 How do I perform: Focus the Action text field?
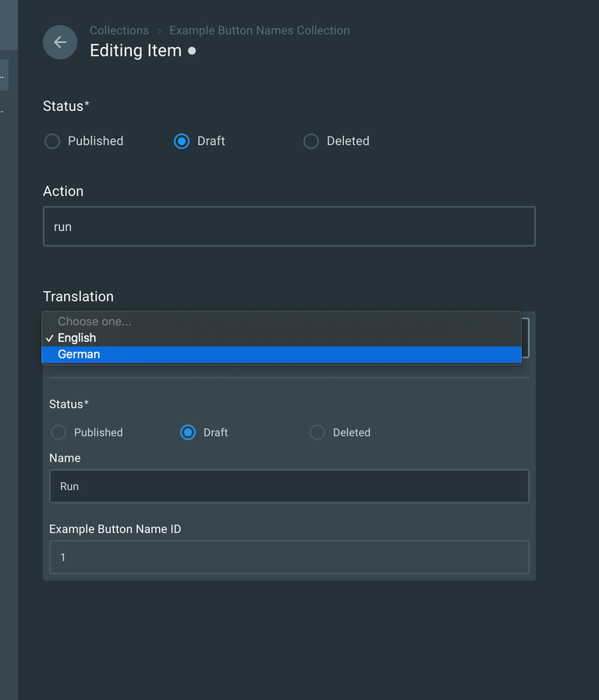pos(289,226)
